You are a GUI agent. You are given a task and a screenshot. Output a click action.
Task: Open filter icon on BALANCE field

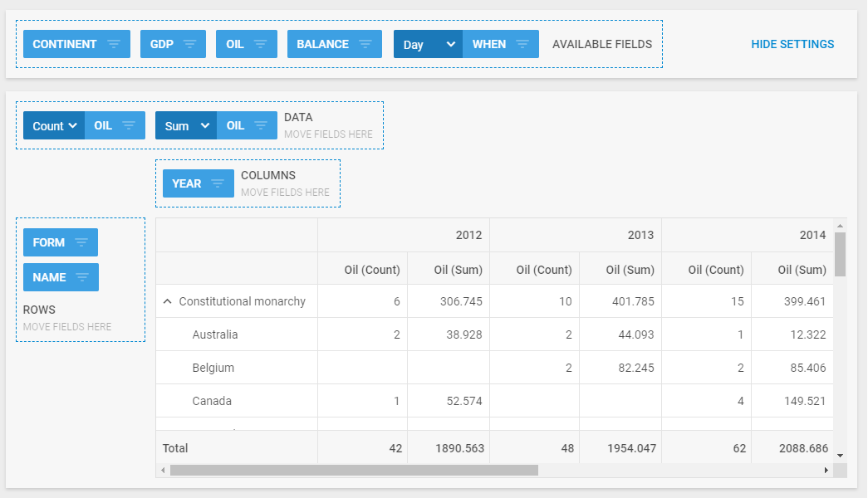click(365, 44)
